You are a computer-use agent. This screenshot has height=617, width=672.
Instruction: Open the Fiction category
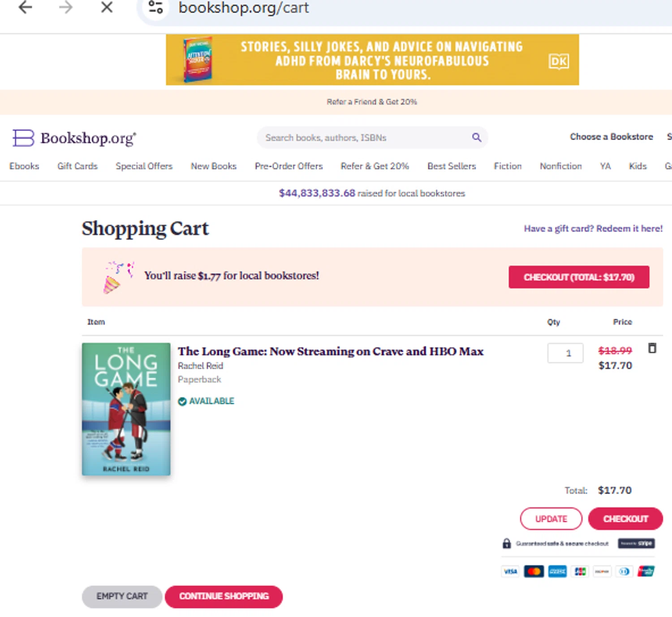[x=508, y=166]
